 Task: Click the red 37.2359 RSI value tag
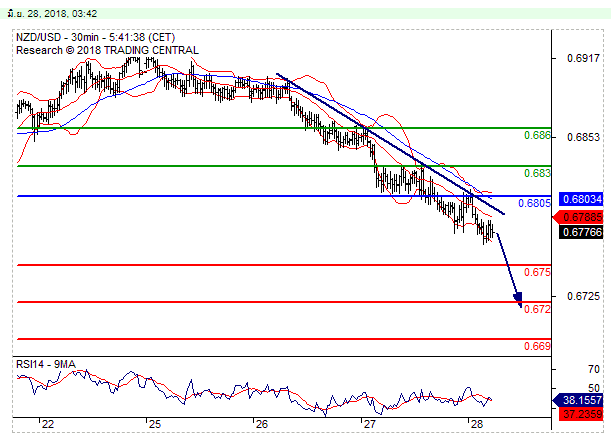pos(581,413)
